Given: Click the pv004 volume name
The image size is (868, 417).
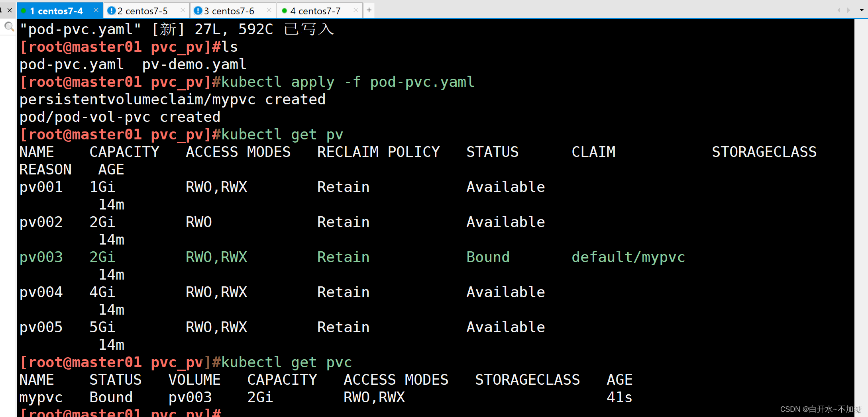Looking at the screenshot, I should click(x=41, y=292).
